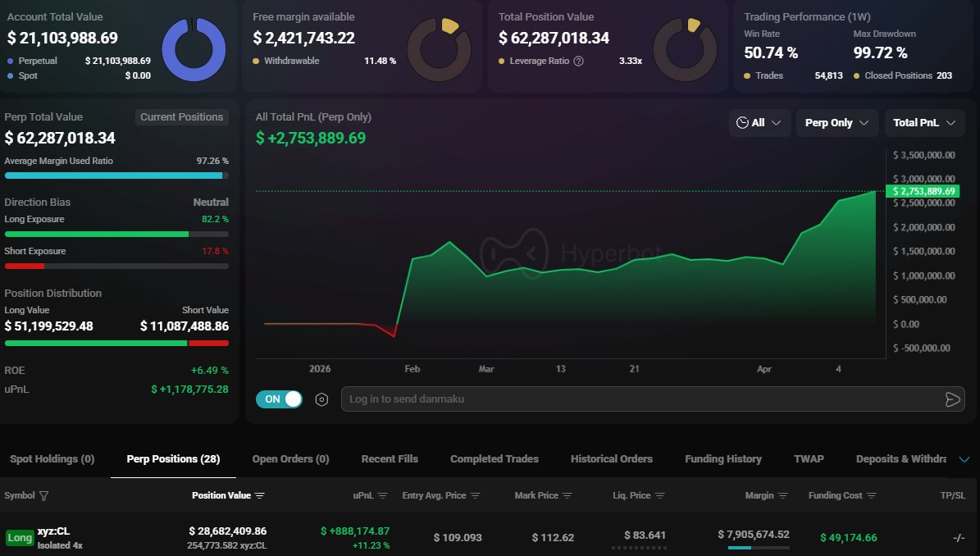
Task: Sort by Mark Price column icon
Action: pyautogui.click(x=567, y=495)
